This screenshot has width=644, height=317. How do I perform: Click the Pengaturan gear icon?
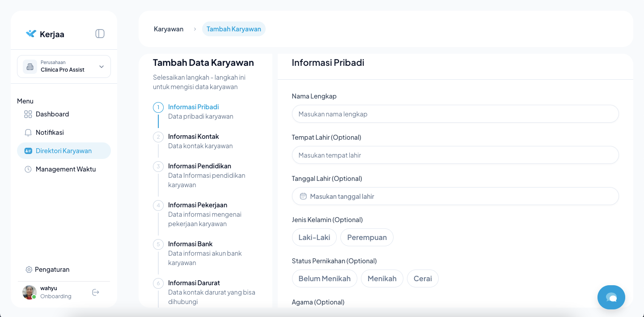pos(29,270)
